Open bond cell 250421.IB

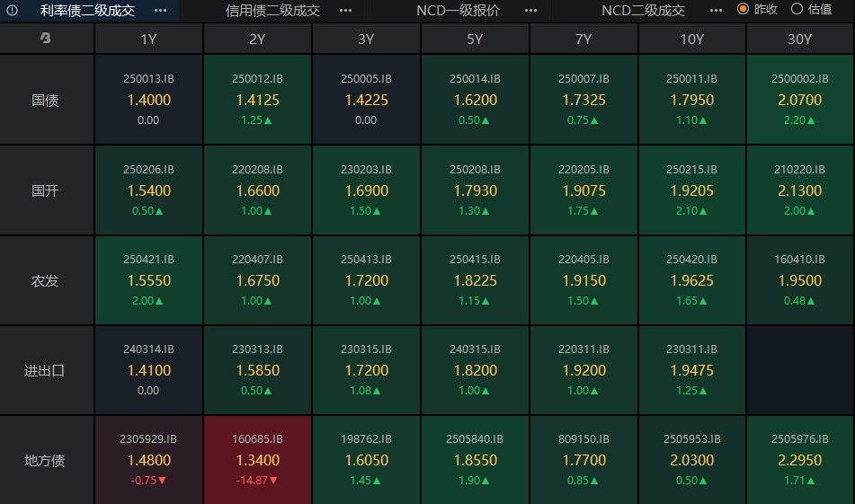coord(148,280)
